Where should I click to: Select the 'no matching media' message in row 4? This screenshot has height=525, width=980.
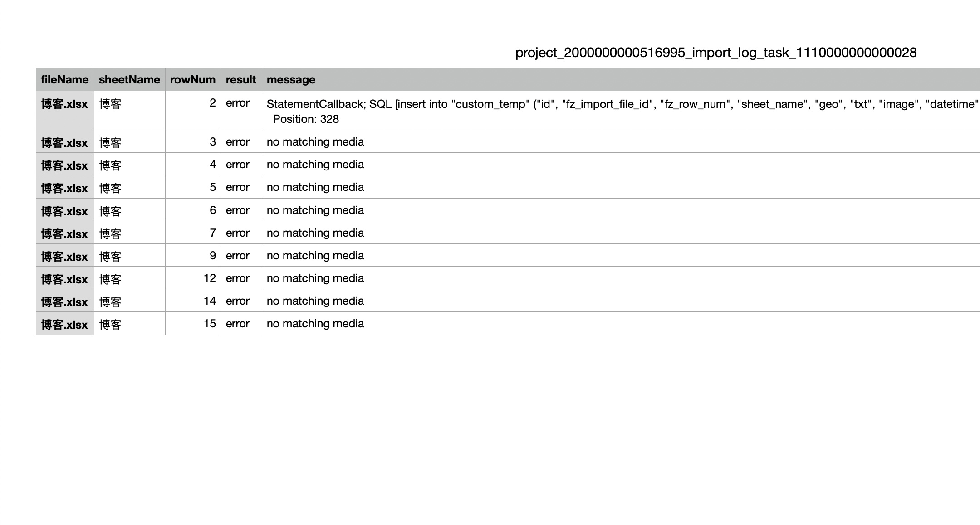pyautogui.click(x=315, y=164)
